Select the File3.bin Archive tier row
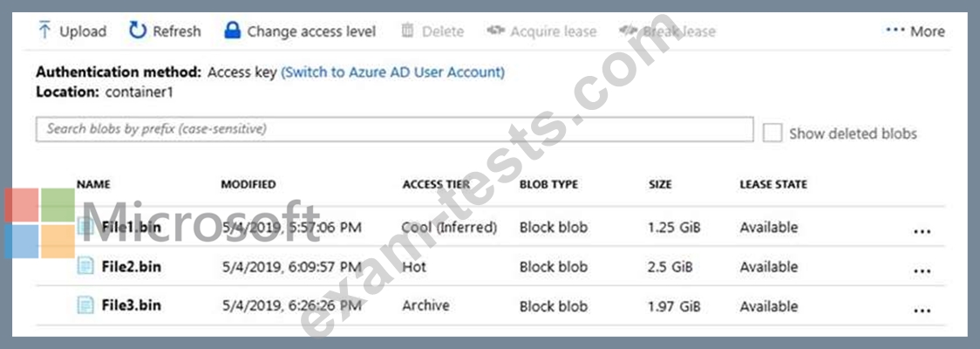 tap(491, 306)
